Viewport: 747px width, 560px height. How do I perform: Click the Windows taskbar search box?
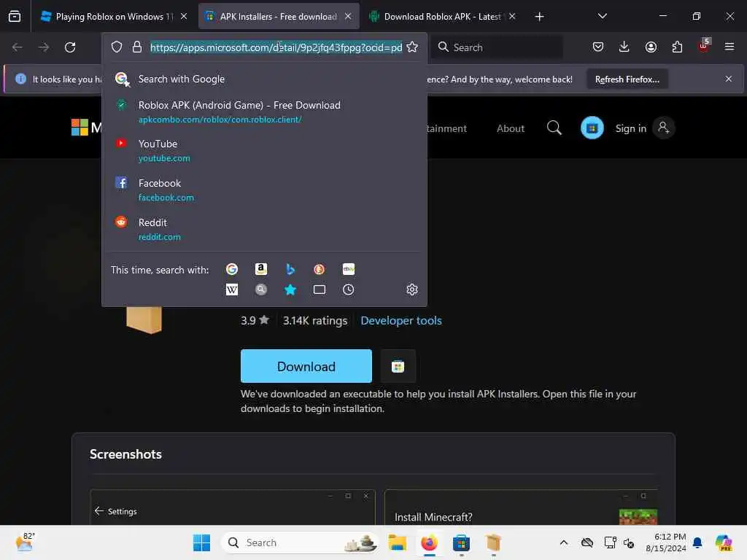click(300, 542)
